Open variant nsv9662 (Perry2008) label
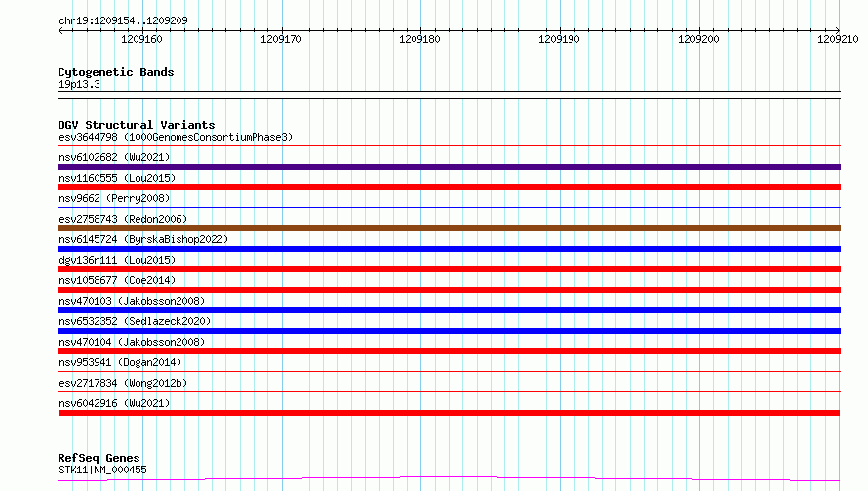Screen dimensions: 868x491 point(114,198)
